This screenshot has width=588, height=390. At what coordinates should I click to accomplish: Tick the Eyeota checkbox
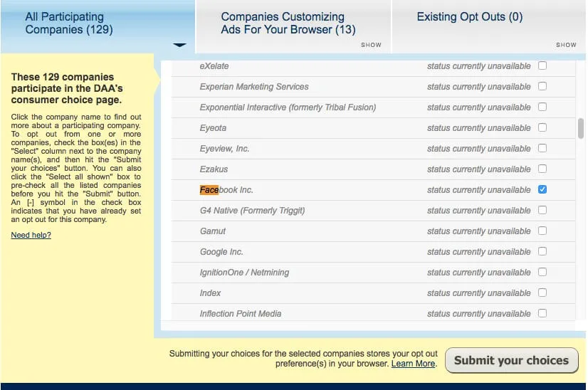(x=542, y=128)
